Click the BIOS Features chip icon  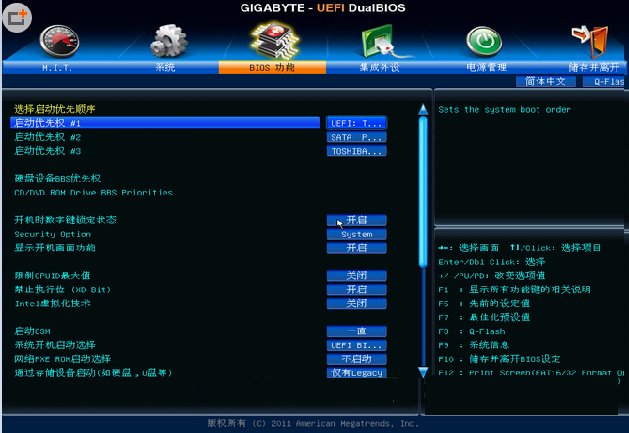[275, 40]
